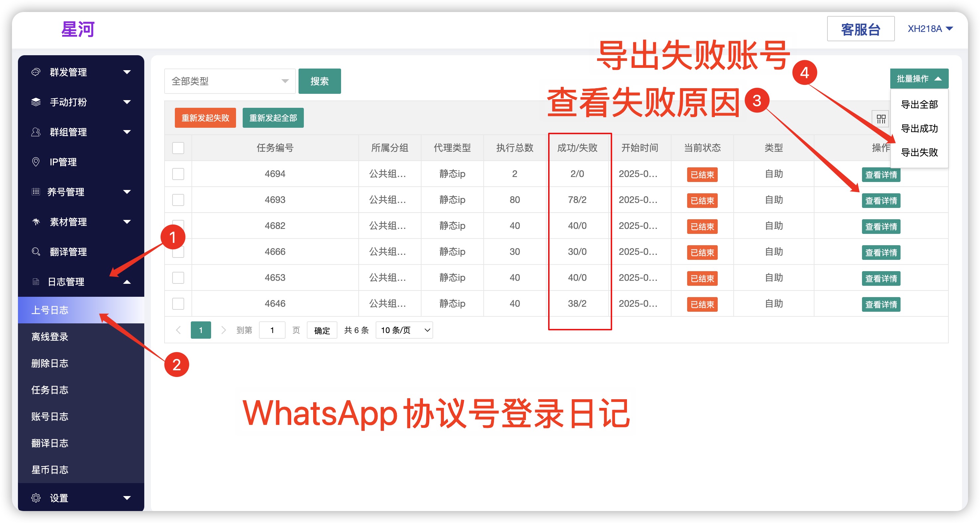Image resolution: width=980 pixels, height=523 pixels.
Task: Click the 群组管理 user icon
Action: click(36, 132)
